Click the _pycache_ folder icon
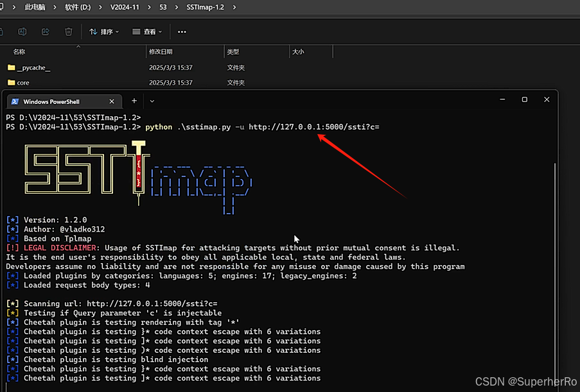Viewport: 580px width, 392px height. point(12,67)
